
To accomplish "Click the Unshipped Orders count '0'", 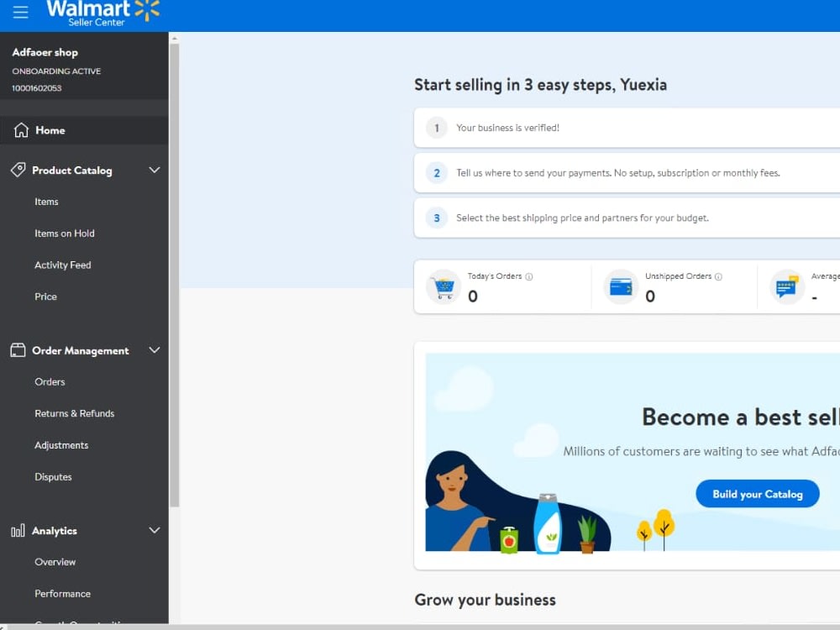I will 650,297.
